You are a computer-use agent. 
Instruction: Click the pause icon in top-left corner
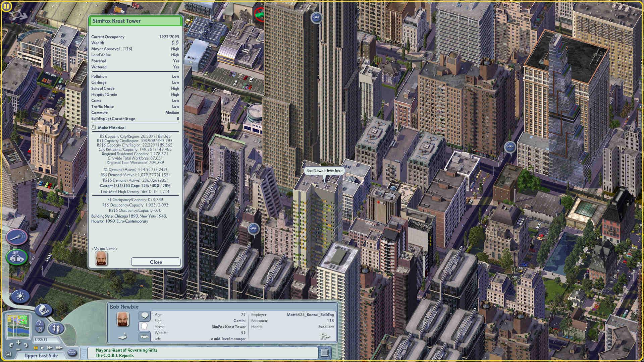[x=6, y=6]
